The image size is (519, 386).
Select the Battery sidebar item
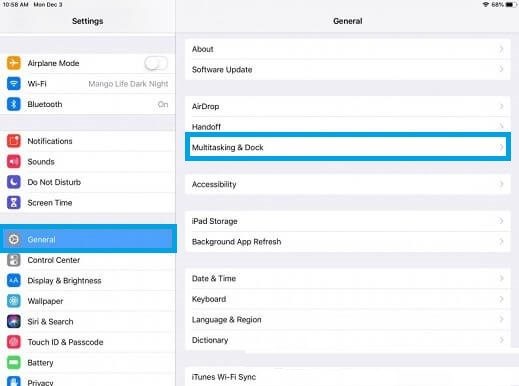[88, 363]
